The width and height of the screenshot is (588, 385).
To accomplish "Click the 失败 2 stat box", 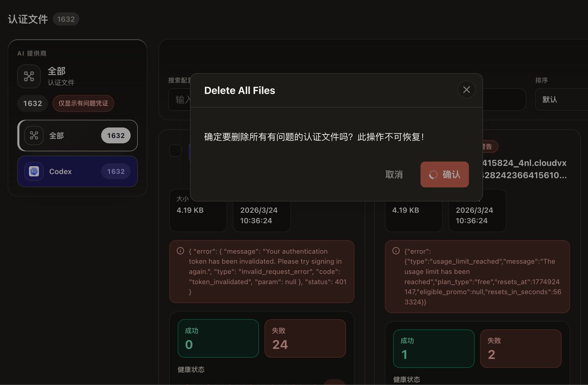I will tap(521, 348).
